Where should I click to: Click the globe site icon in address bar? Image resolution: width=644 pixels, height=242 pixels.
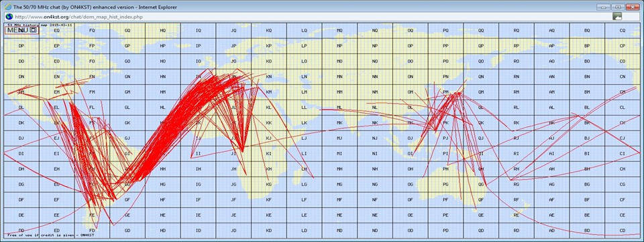(x=8, y=16)
